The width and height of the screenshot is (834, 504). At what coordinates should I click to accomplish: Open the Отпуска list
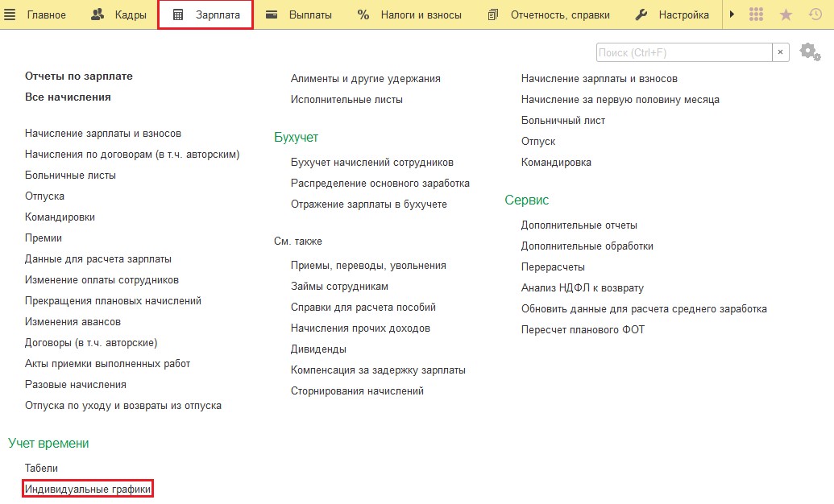click(x=44, y=196)
